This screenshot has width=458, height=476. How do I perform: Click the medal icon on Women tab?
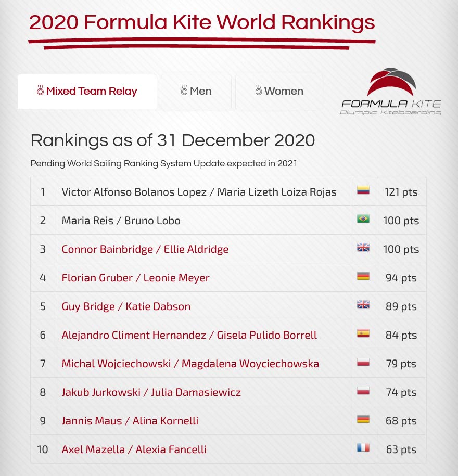[259, 90]
